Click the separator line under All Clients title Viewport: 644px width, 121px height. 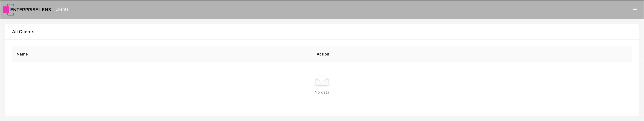pyautogui.click(x=322, y=40)
